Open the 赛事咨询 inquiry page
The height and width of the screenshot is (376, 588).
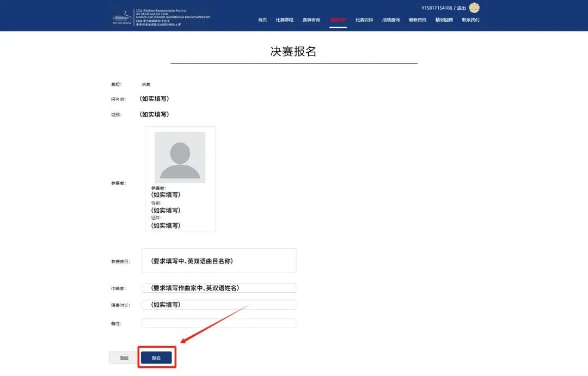pyautogui.click(x=310, y=20)
